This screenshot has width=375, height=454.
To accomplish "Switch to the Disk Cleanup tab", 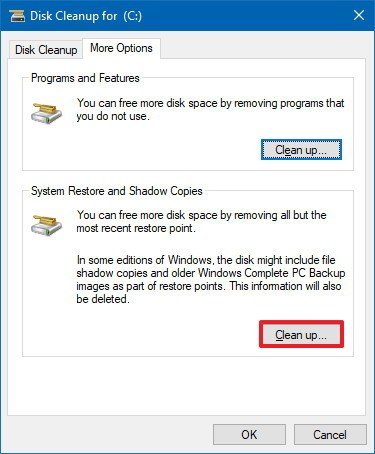I will point(46,50).
